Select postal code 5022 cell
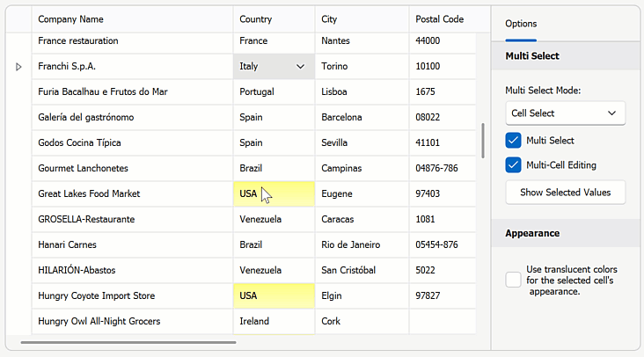Screen dimensions: 644x357 tap(443, 271)
